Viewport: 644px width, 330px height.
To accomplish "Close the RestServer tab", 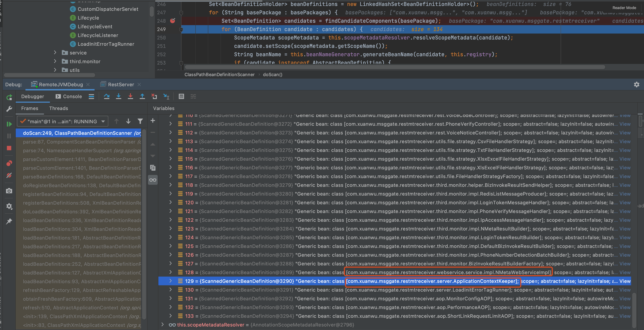I will point(139,85).
